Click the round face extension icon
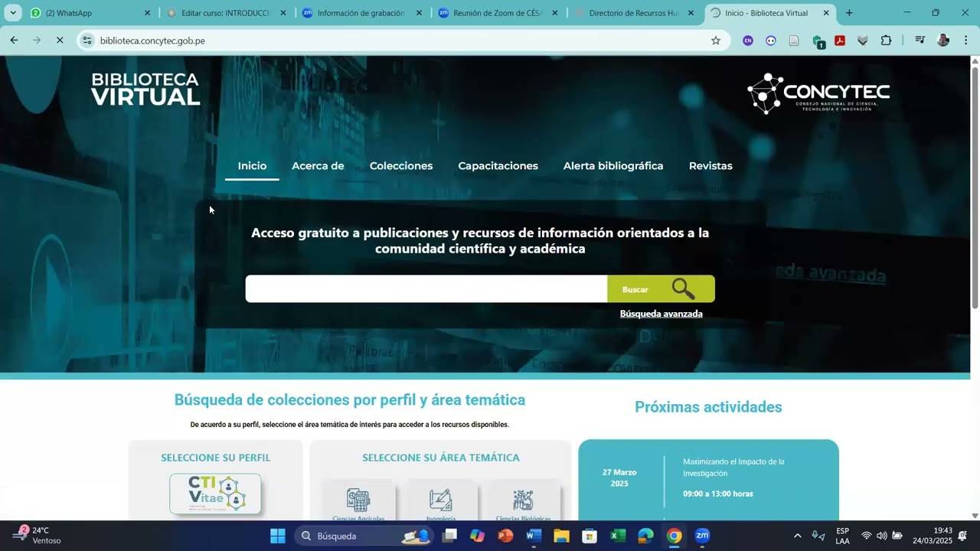 [771, 41]
